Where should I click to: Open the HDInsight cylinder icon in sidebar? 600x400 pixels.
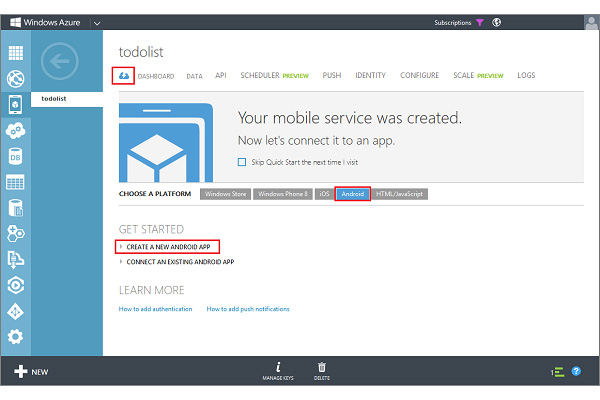click(x=16, y=207)
